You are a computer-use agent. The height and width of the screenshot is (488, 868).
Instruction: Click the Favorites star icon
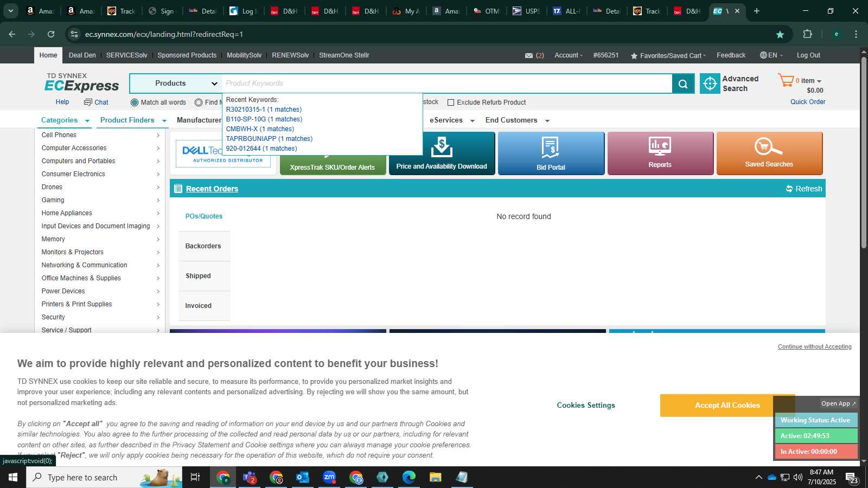tap(634, 56)
